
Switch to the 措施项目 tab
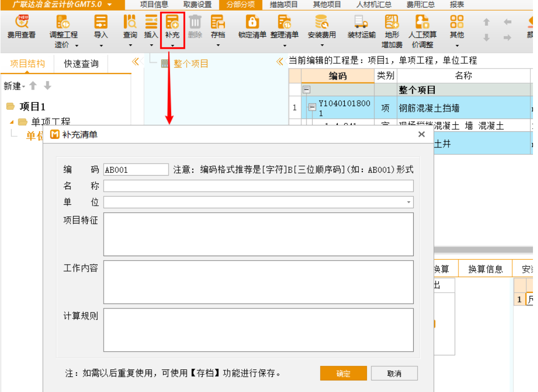(283, 5)
